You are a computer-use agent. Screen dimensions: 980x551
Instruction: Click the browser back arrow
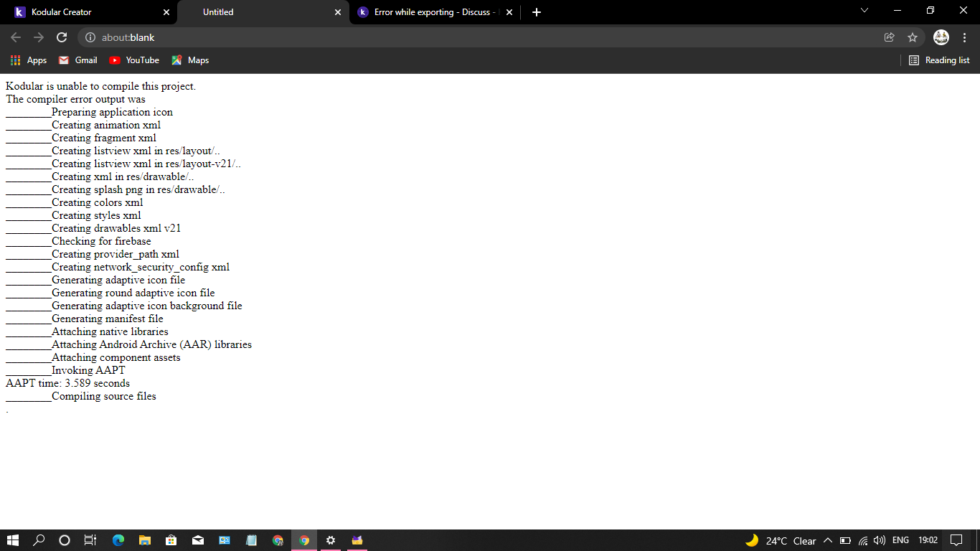pyautogui.click(x=16, y=37)
